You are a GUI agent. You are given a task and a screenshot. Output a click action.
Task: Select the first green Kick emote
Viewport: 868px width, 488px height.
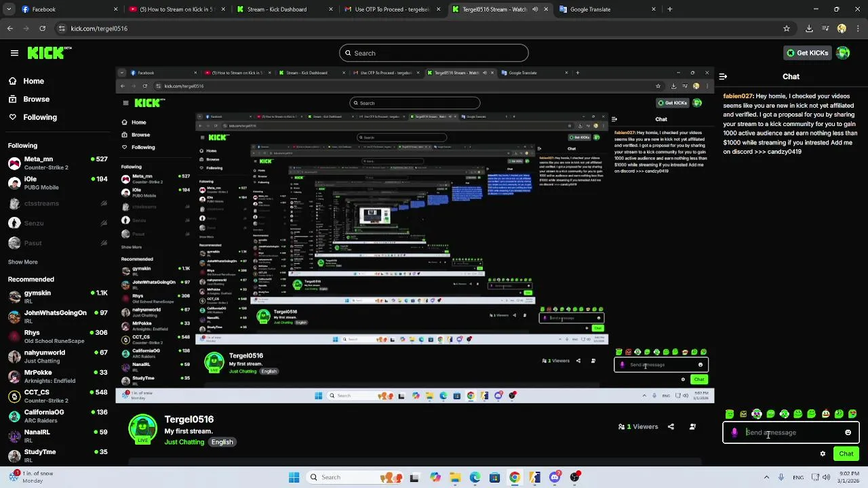click(x=730, y=414)
